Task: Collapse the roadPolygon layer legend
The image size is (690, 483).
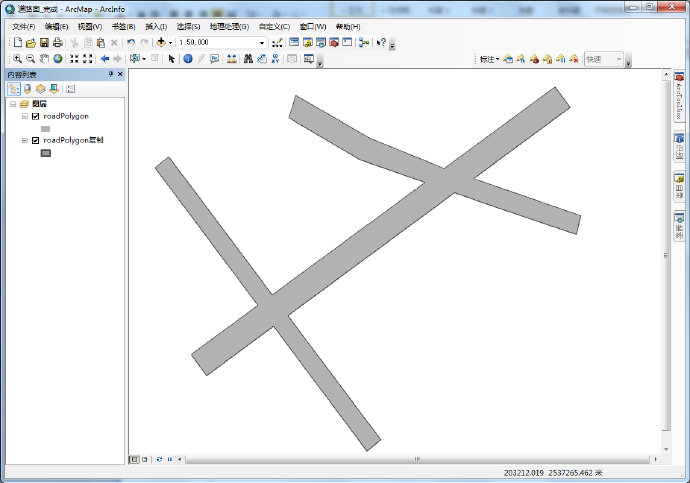Action: point(25,116)
